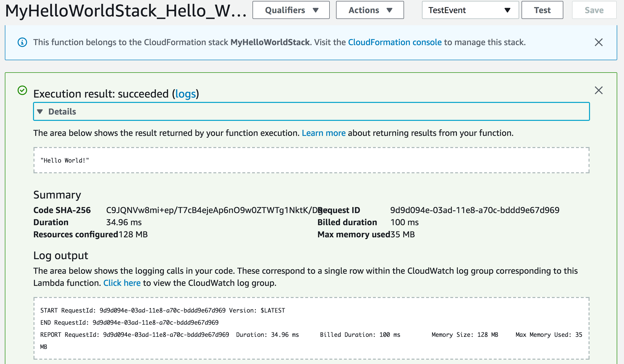The width and height of the screenshot is (624, 364).
Task: Click the Request ID value
Action: pyautogui.click(x=475, y=210)
